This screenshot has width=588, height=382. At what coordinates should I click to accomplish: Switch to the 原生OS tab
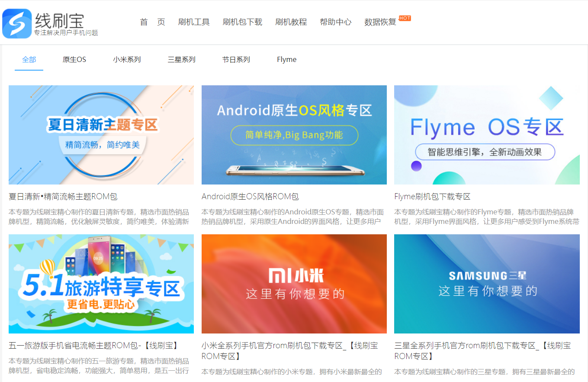pos(74,60)
